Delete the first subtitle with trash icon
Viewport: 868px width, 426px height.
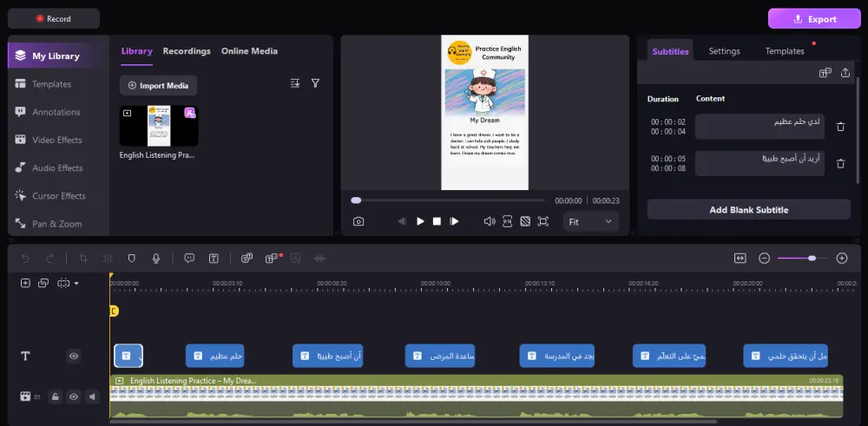pyautogui.click(x=840, y=127)
